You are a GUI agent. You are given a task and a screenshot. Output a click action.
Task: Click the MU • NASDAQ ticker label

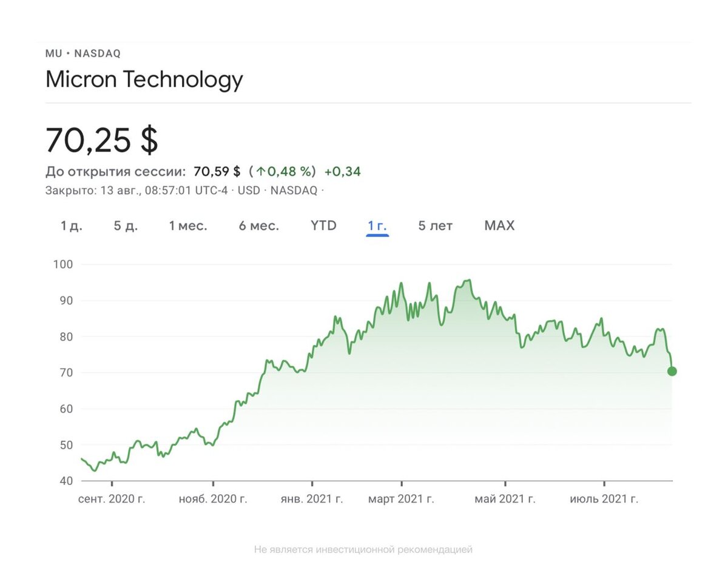83,53
